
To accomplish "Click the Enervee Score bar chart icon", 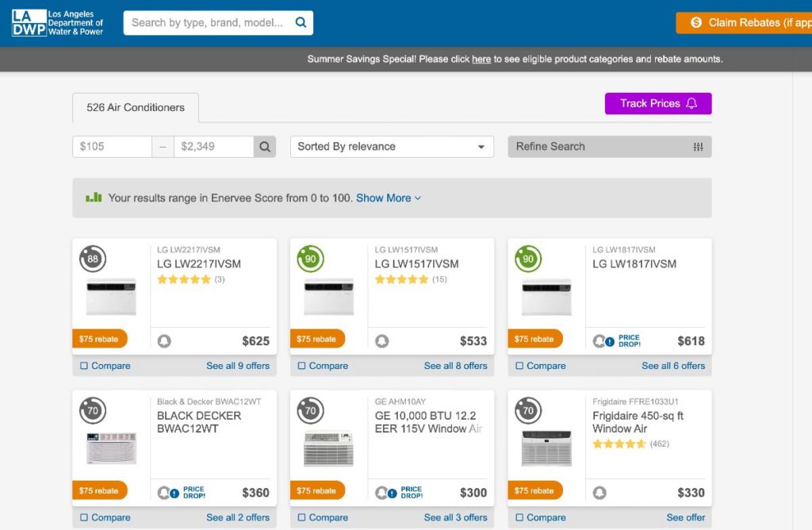I will 94,198.
